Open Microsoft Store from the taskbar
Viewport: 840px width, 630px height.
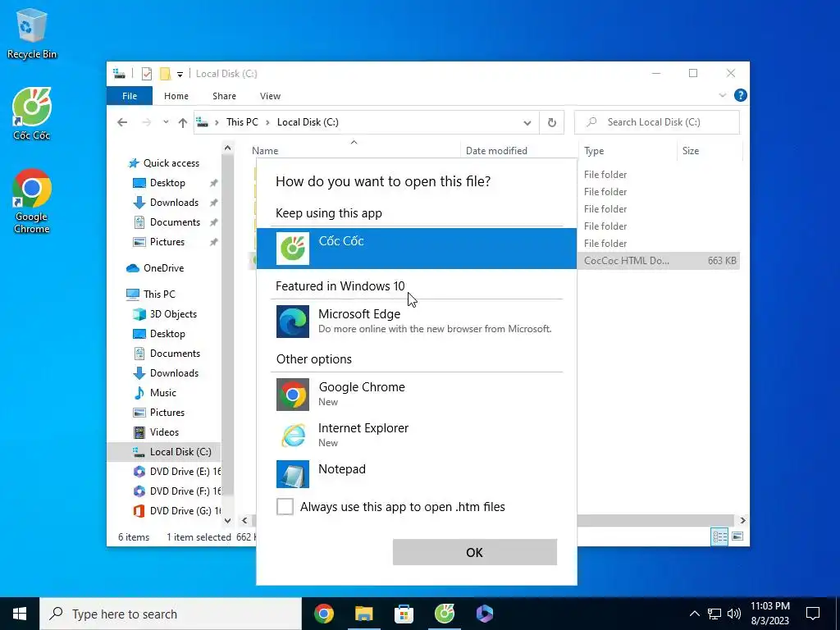coord(404,614)
